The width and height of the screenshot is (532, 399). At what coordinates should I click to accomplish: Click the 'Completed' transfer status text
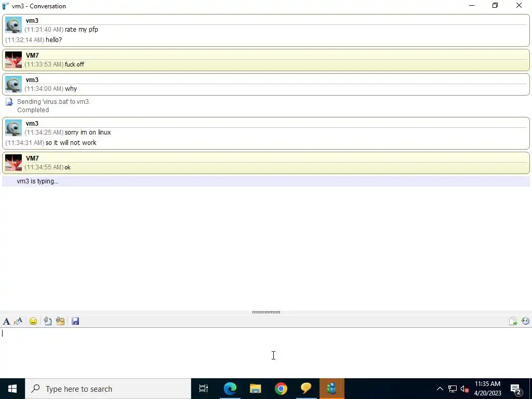click(33, 110)
